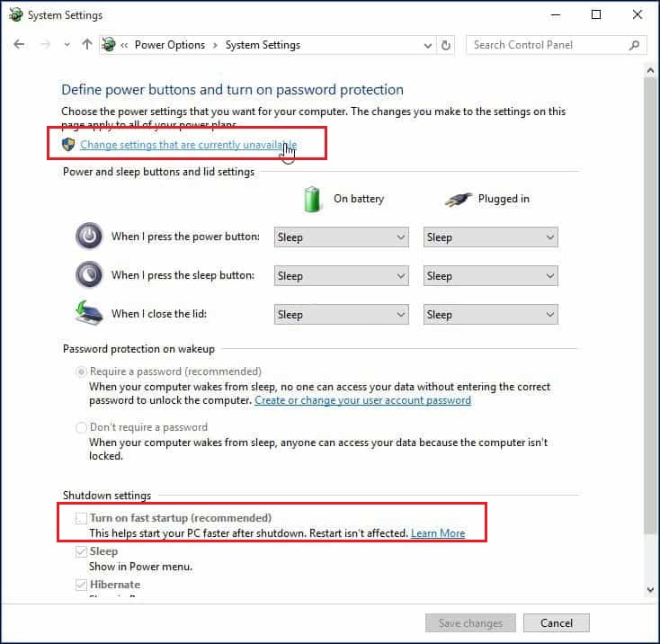Click the back navigation arrow
This screenshot has width=660, height=644.
tap(20, 45)
